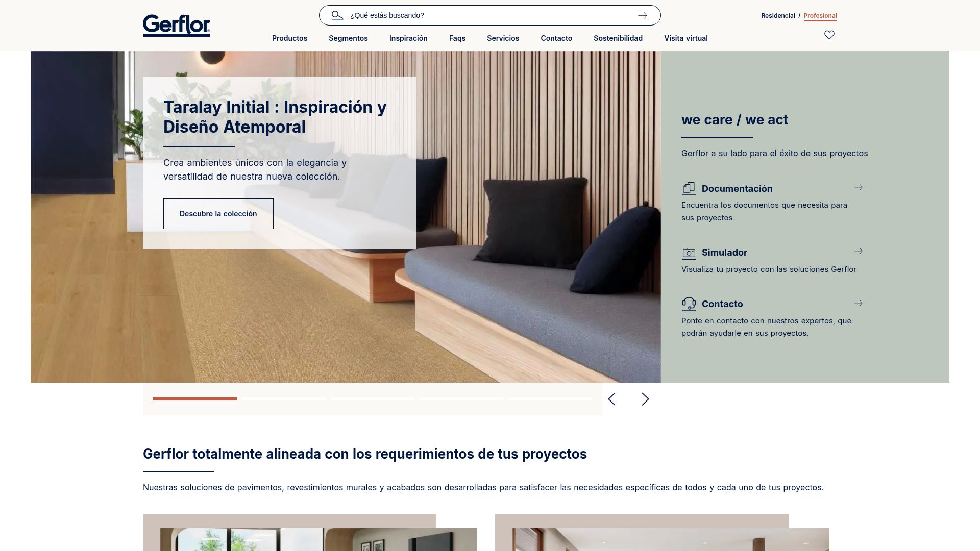Screen dimensions: 980x551
Task: Select the Profesional site option
Action: pos(820,16)
